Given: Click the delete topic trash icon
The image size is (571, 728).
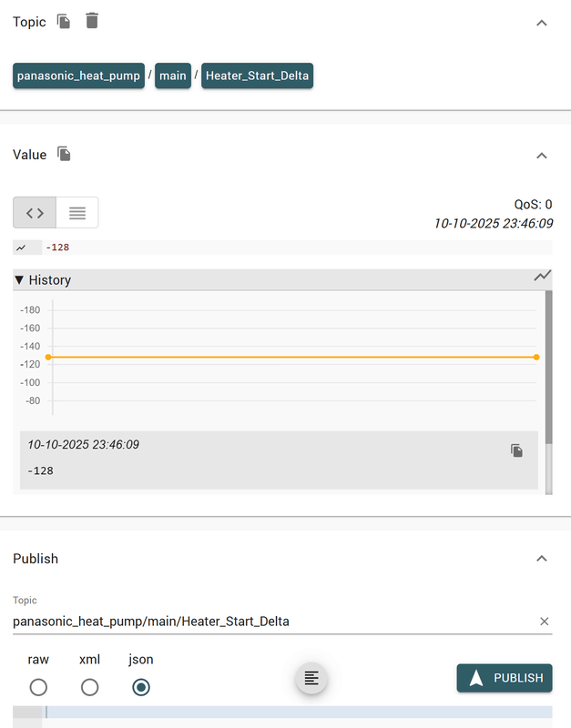Looking at the screenshot, I should pos(91,21).
